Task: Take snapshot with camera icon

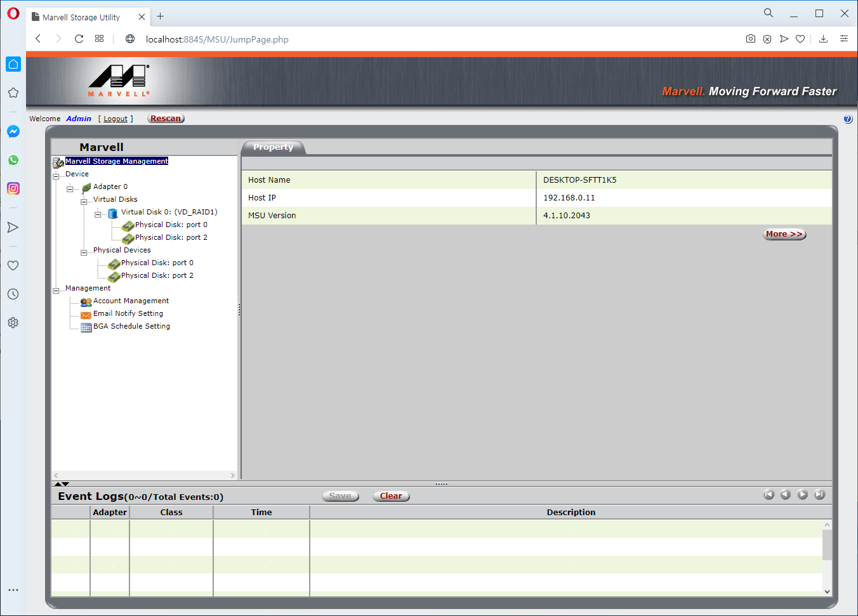Action: 751,39
